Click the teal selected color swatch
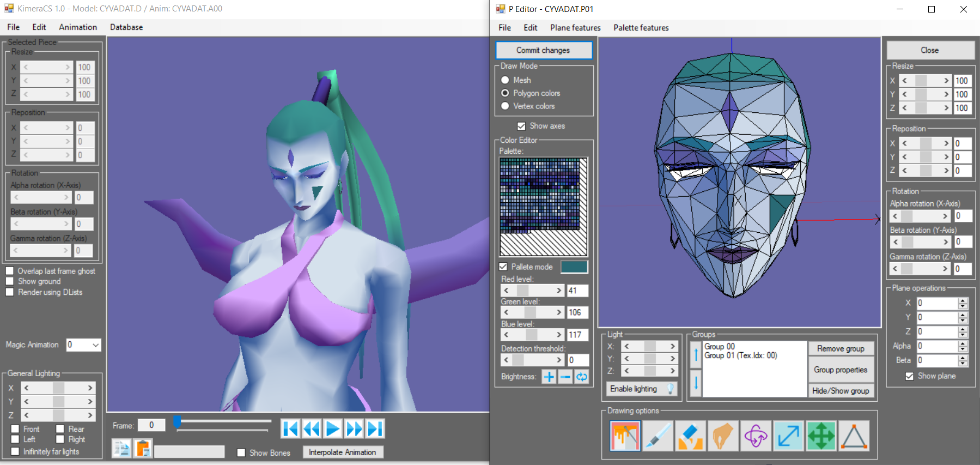This screenshot has width=980, height=465. pyautogui.click(x=574, y=267)
